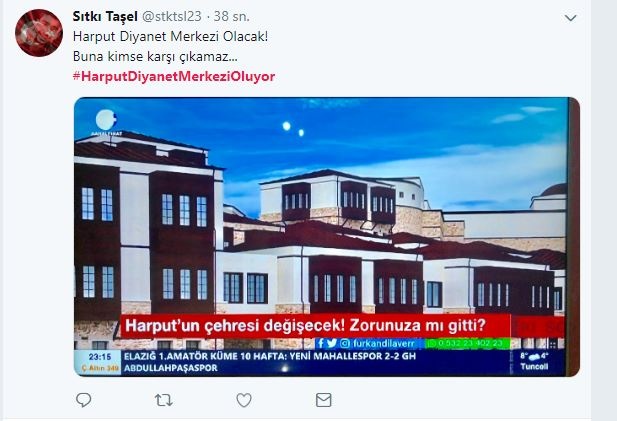Click the Tunceli weather widget
The image size is (617, 421).
coord(534,361)
